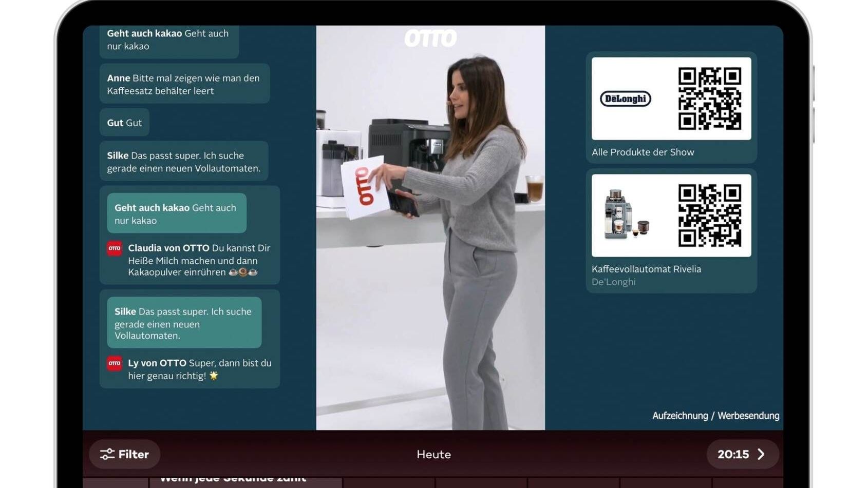The image size is (868, 488).
Task: Click the Rivelia coffee machine thumbnail
Action: [x=627, y=214]
